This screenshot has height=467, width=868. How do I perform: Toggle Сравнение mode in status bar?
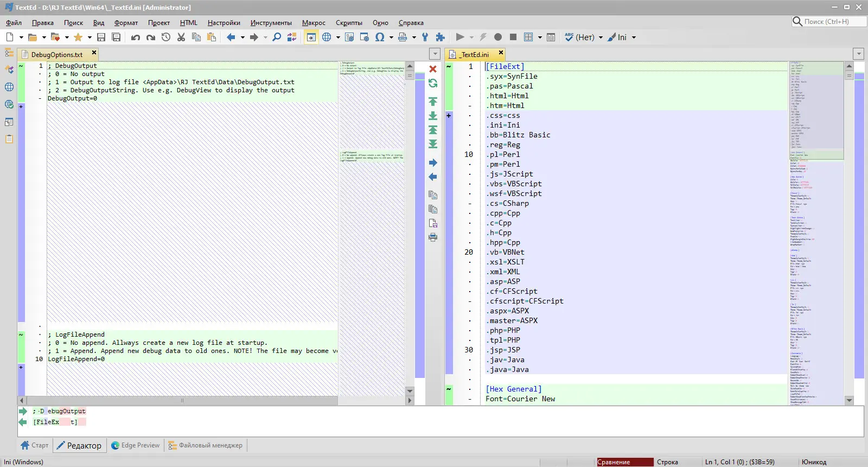624,462
